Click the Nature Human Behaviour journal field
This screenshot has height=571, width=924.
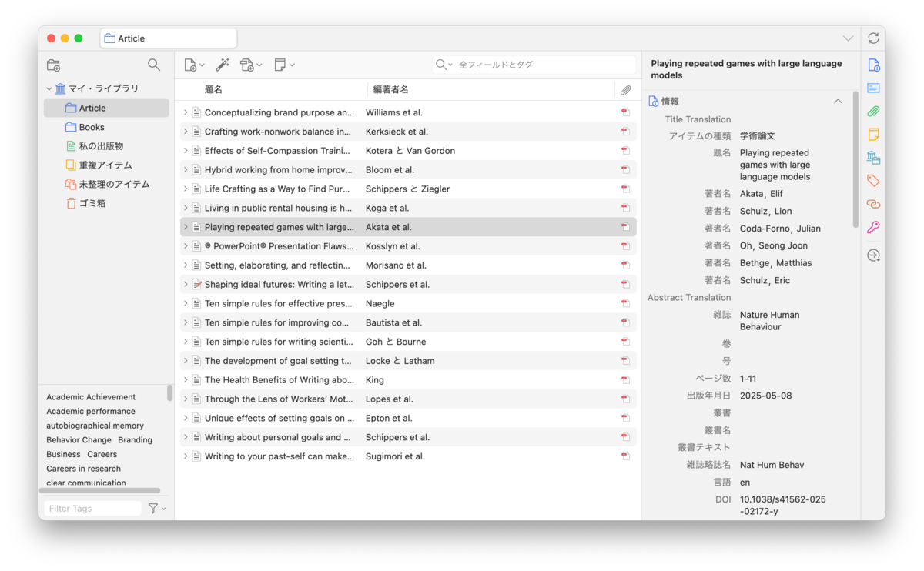tap(770, 321)
